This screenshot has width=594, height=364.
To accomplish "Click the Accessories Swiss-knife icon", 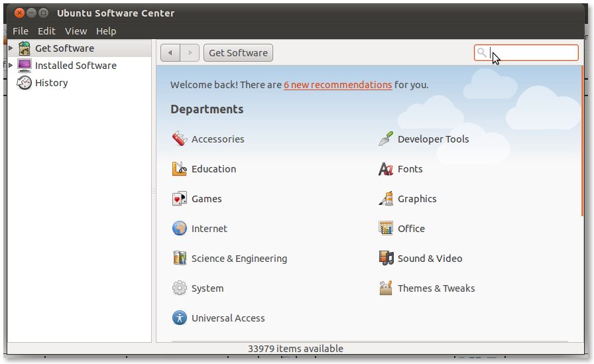I will point(180,139).
